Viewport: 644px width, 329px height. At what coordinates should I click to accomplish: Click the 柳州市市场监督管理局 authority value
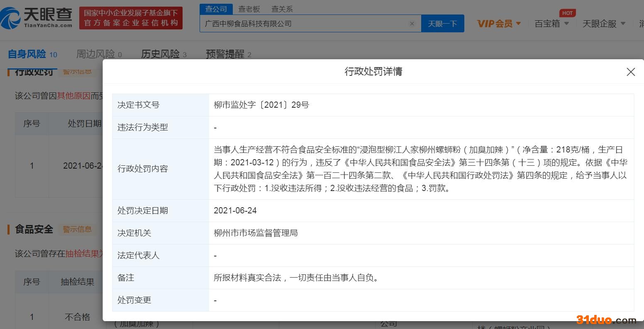tap(256, 233)
